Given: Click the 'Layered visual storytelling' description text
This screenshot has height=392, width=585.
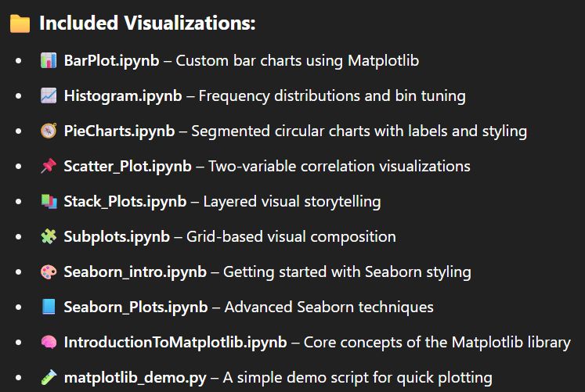Looking at the screenshot, I should 291,202.
